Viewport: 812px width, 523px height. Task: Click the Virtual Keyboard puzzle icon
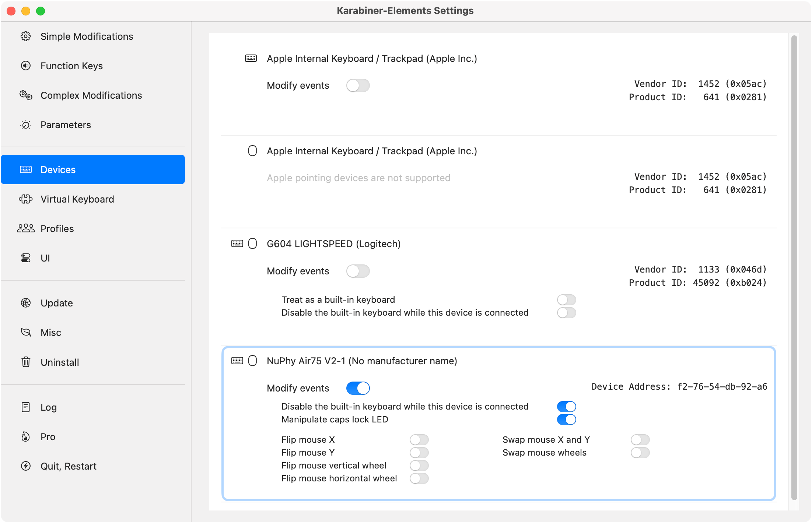[25, 199]
